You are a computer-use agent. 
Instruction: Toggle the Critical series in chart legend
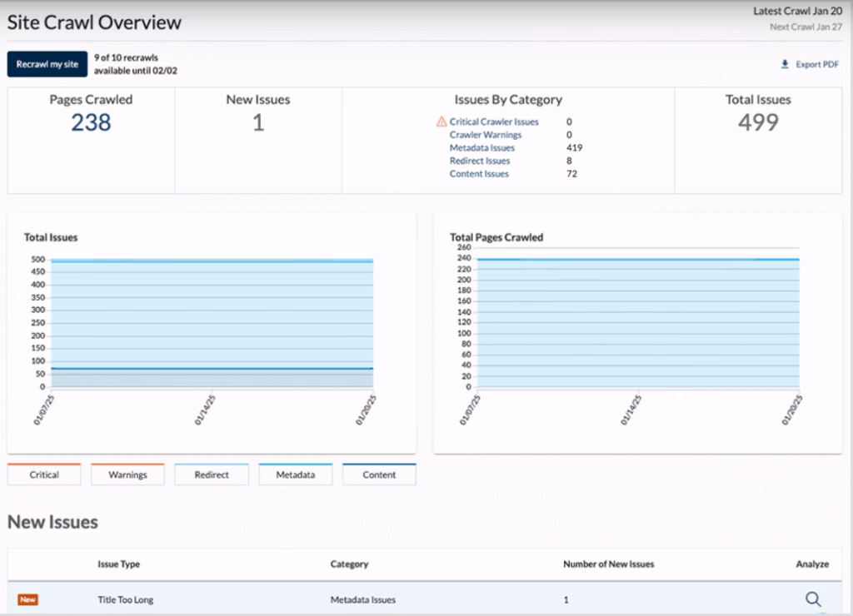pyautogui.click(x=44, y=474)
